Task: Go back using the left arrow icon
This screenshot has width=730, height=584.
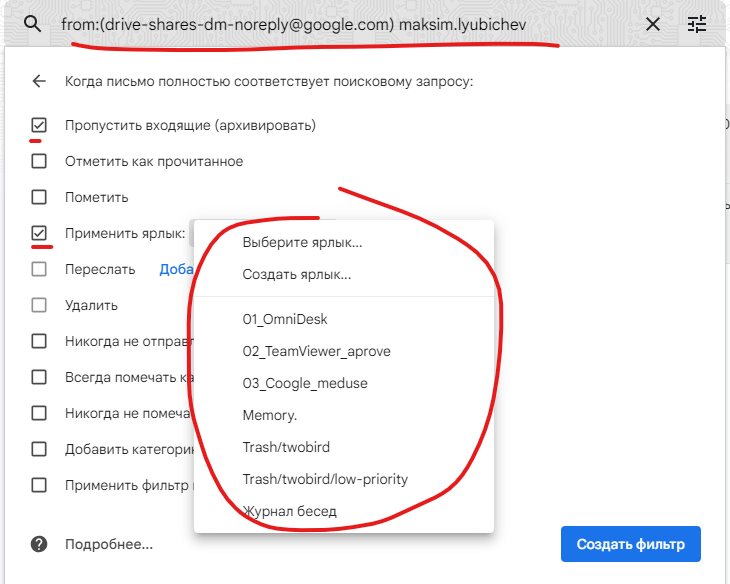Action: (x=39, y=82)
